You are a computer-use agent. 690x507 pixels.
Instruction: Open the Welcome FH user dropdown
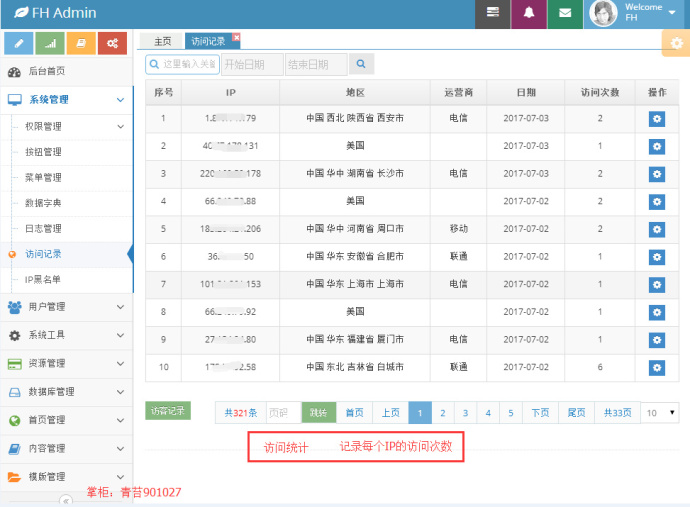[637, 13]
